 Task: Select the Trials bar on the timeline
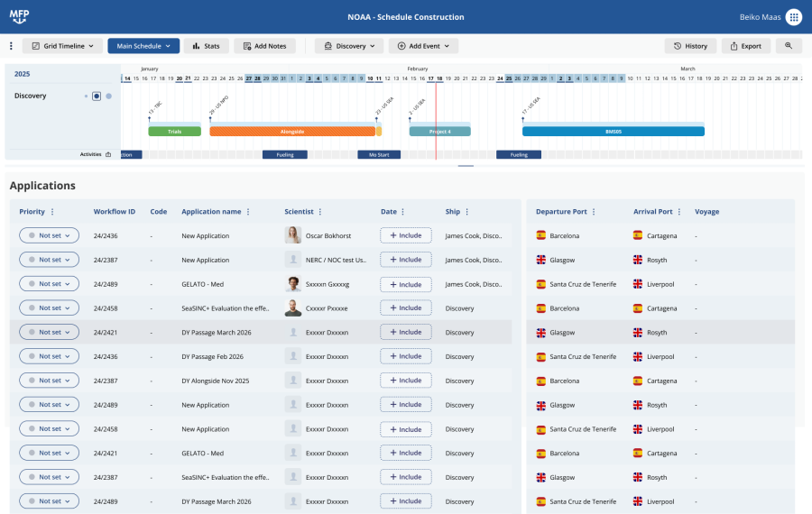point(174,132)
